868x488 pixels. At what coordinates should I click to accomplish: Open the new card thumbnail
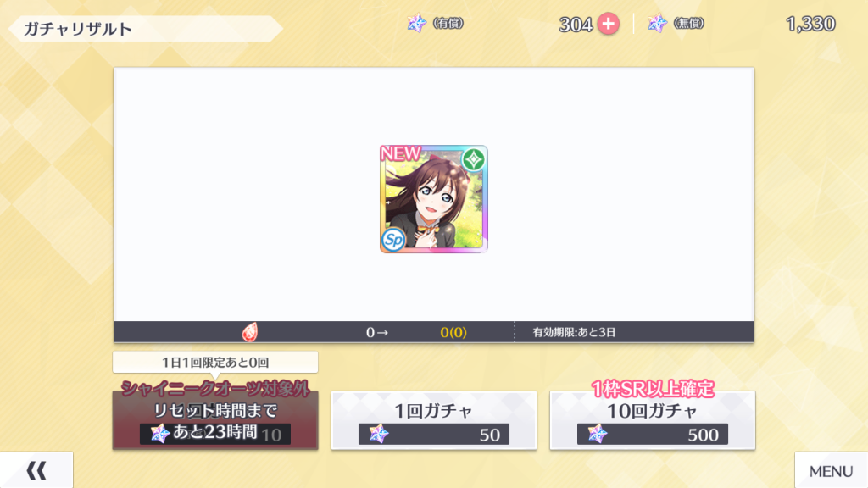(434, 199)
